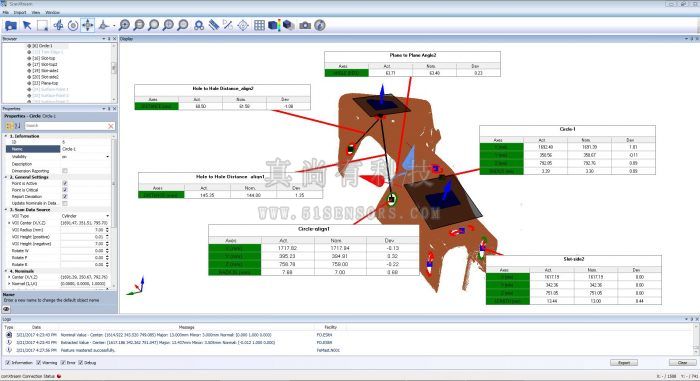
Task: Activate the pan move arrows tool
Action: [x=88, y=25]
